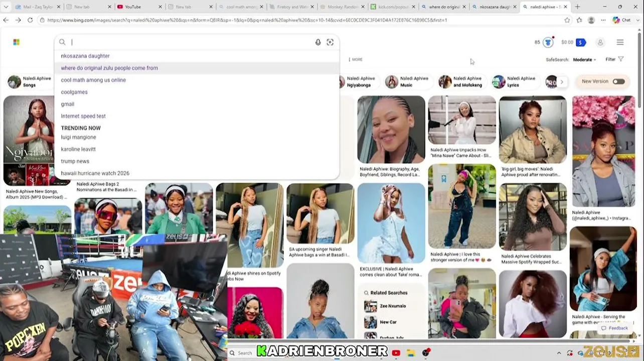Open the Bing hamburger settings menu
Image resolution: width=644 pixels, height=361 pixels.
[620, 43]
